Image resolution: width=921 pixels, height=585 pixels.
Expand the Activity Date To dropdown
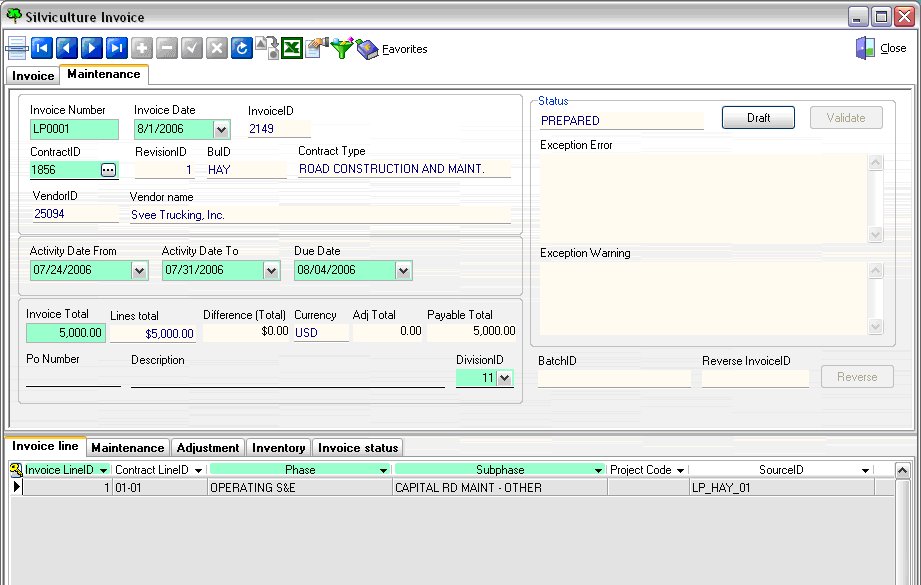click(271, 271)
